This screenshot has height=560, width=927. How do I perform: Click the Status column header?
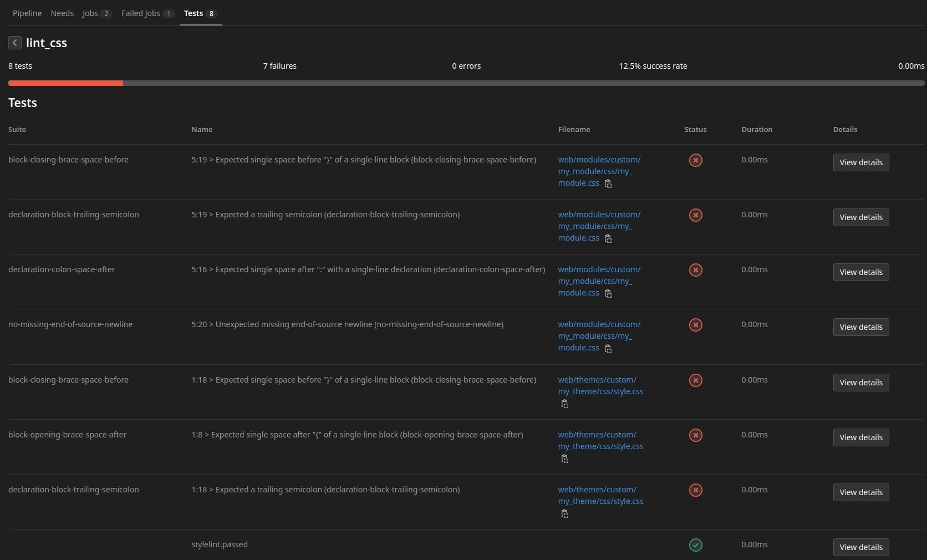pos(695,129)
